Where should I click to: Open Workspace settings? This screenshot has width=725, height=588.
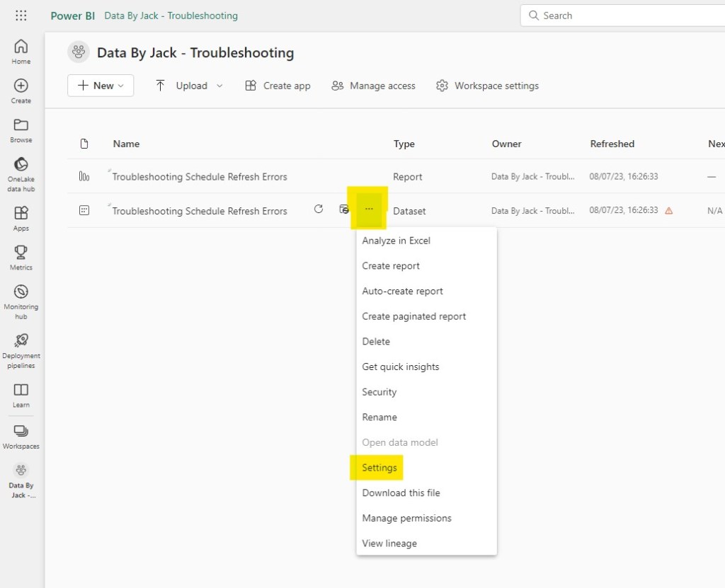(x=487, y=86)
